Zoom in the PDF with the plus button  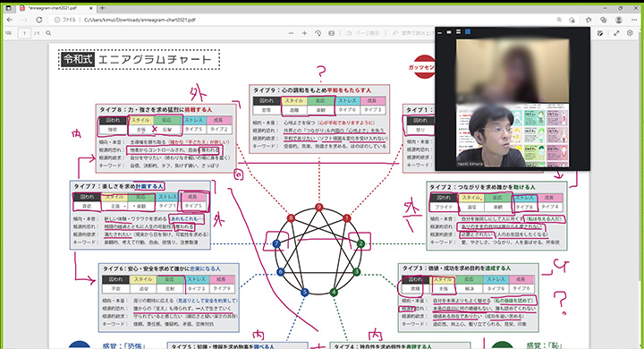point(304,33)
